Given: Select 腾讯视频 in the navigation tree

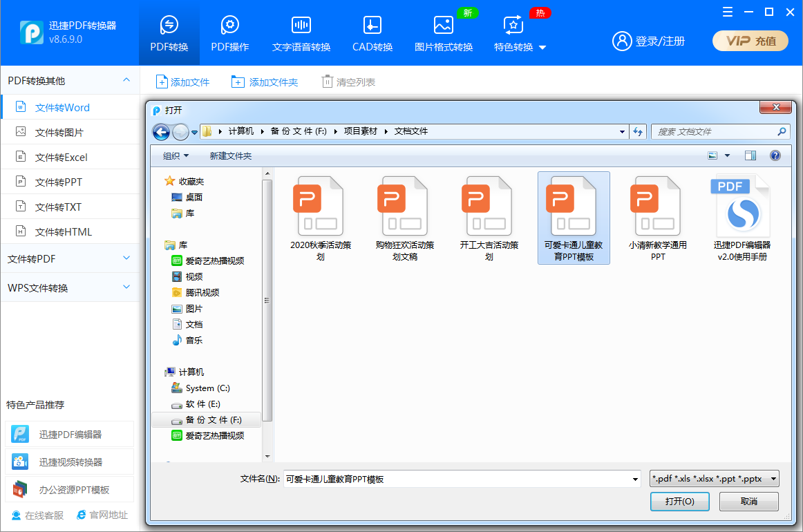Looking at the screenshot, I should (196, 292).
